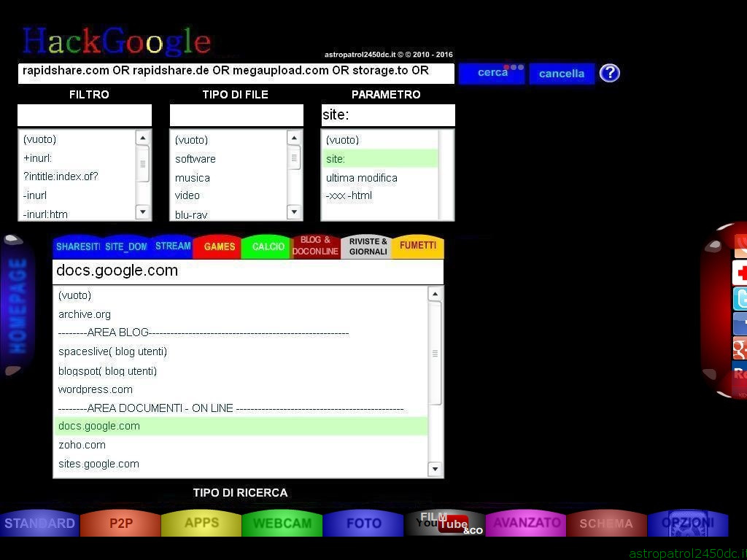Viewport: 747px width, 560px height.
Task: Open the OPZIONI tab
Action: point(688,524)
